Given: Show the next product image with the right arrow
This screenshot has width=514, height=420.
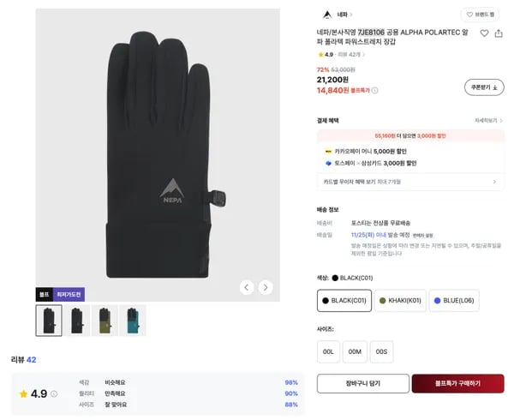Looking at the screenshot, I should tap(266, 287).
